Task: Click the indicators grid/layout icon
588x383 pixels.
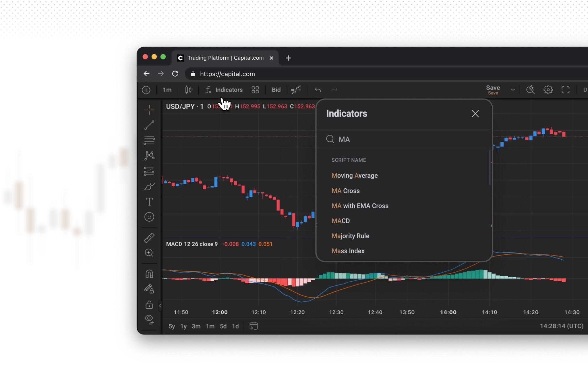Action: click(x=256, y=90)
